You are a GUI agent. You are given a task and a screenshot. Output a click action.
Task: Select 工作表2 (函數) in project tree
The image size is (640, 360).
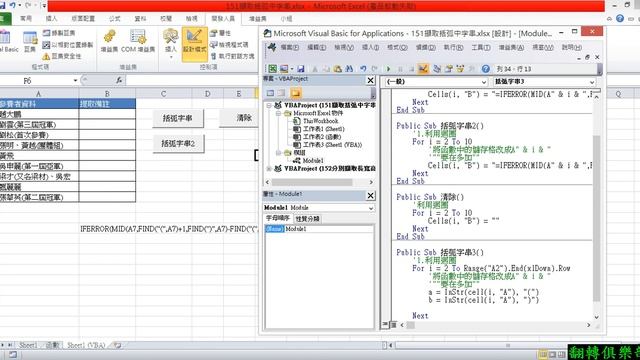click(x=317, y=137)
